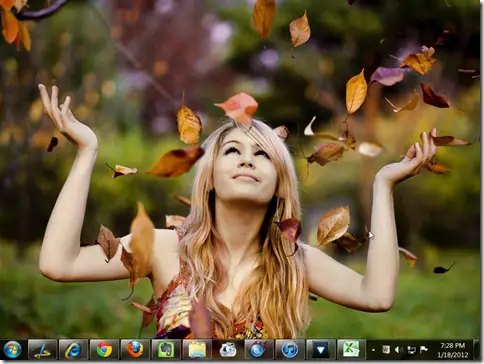Click the Show Desktop strip at taskbar end
Image resolution: width=484 pixels, height=364 pixels.
(x=476, y=350)
